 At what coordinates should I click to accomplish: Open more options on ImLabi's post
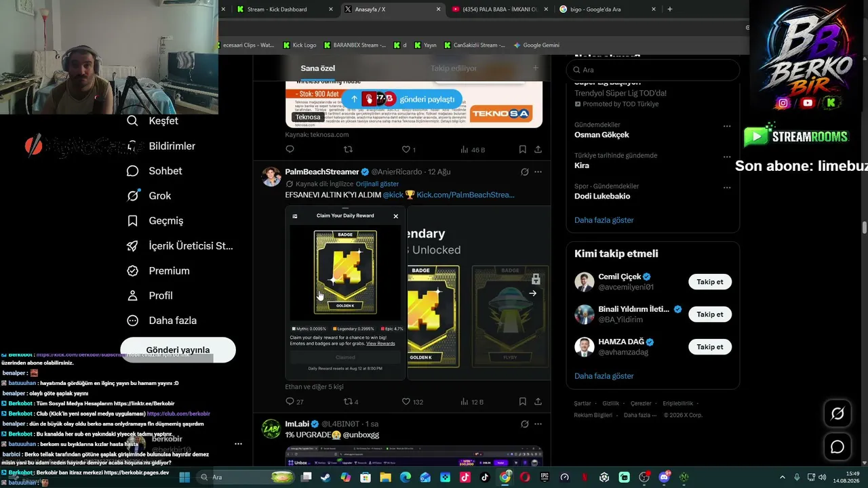click(538, 424)
